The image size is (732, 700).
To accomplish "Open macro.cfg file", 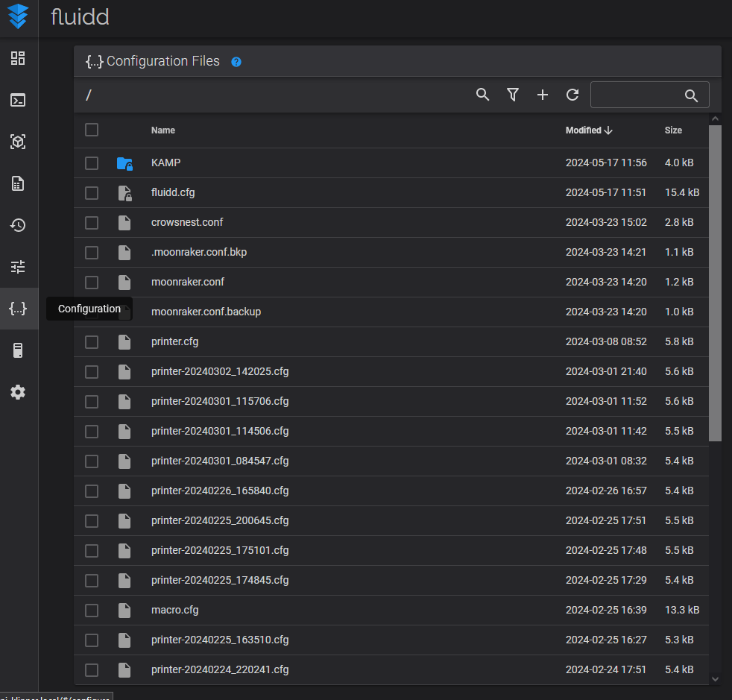I will pos(174,610).
